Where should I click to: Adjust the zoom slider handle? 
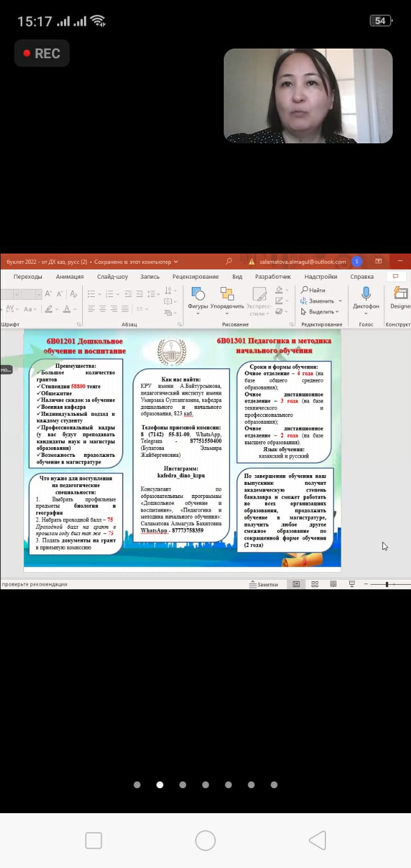tap(387, 584)
